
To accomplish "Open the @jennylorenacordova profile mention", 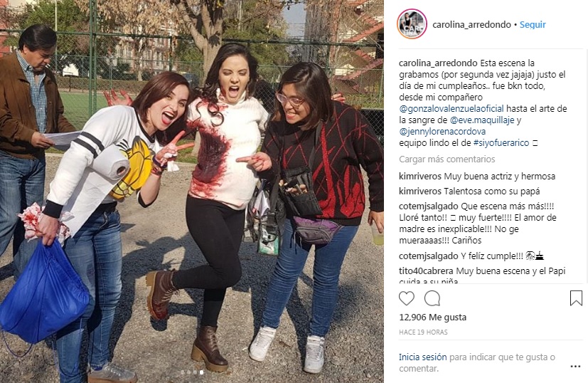I will [x=442, y=132].
